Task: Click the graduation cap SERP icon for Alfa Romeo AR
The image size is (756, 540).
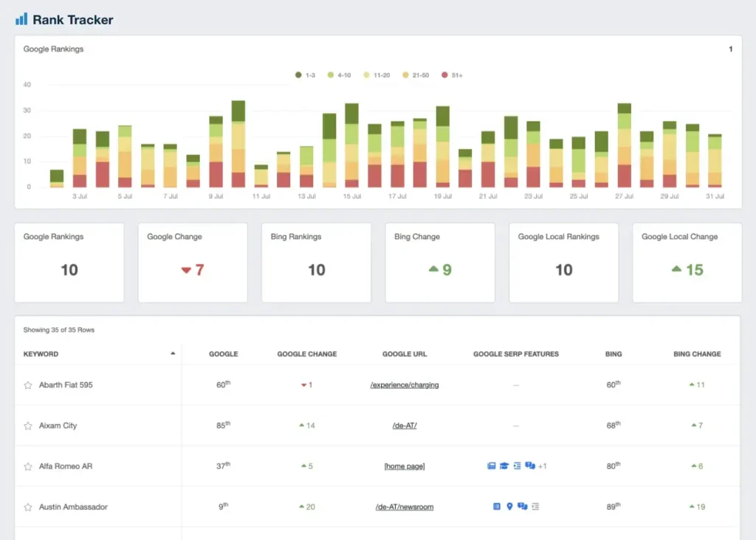Action: (504, 466)
